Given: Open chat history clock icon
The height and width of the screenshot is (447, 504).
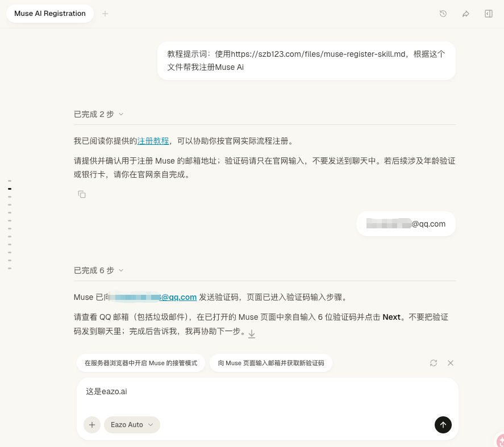Looking at the screenshot, I should tap(443, 14).
